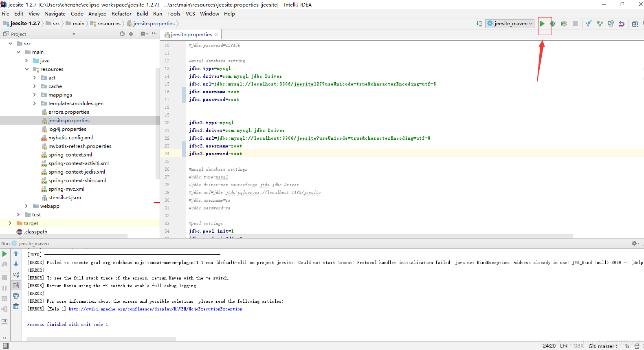Expand the webapp folder
Image resolution: width=644 pixels, height=350 pixels.
pos(26,206)
